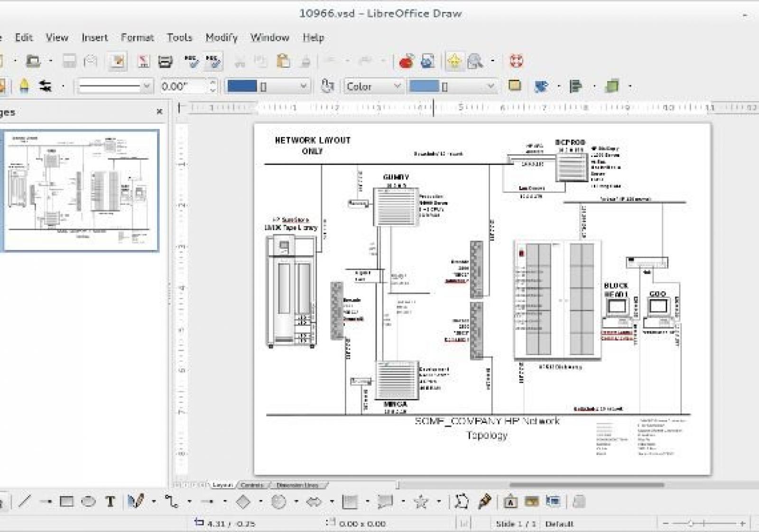The width and height of the screenshot is (759, 532).
Task: Toggle Edit Points mode
Action: click(x=462, y=502)
